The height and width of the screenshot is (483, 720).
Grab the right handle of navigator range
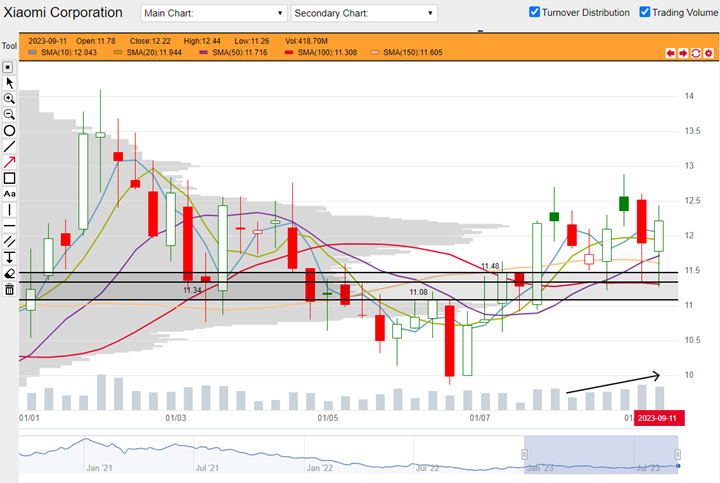[x=677, y=455]
